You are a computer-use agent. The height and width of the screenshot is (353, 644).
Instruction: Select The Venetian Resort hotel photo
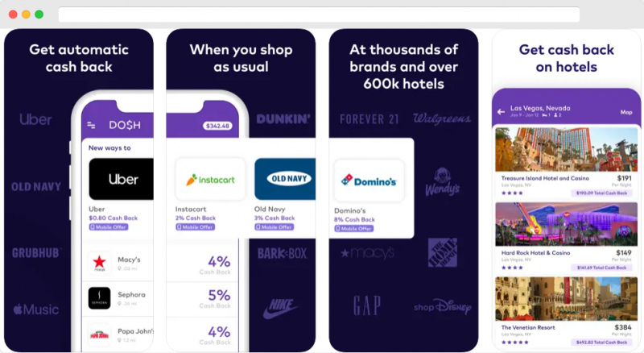(x=567, y=299)
